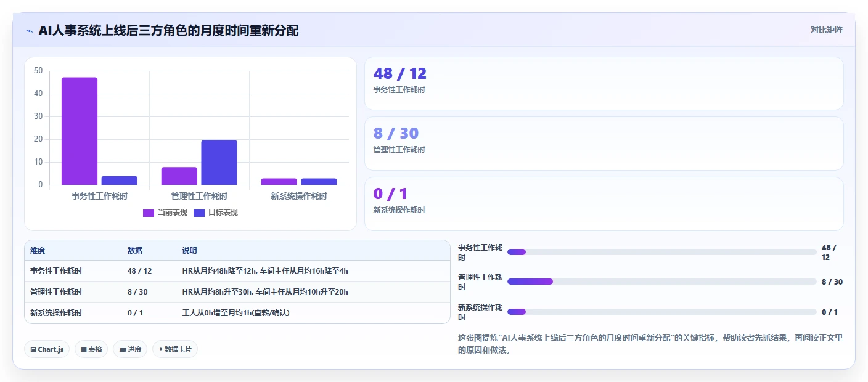Click the lightning icon beside the title
The image size is (868, 382).
29,31
